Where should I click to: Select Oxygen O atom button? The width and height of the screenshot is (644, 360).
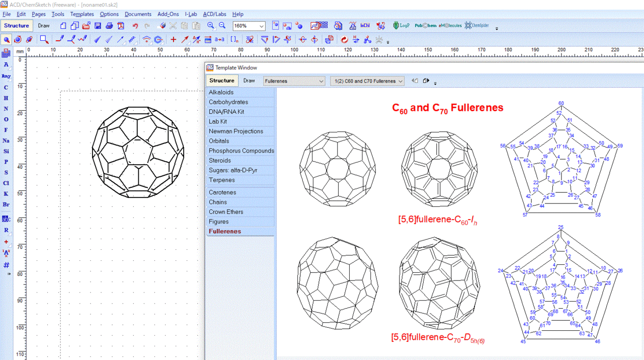click(x=6, y=119)
